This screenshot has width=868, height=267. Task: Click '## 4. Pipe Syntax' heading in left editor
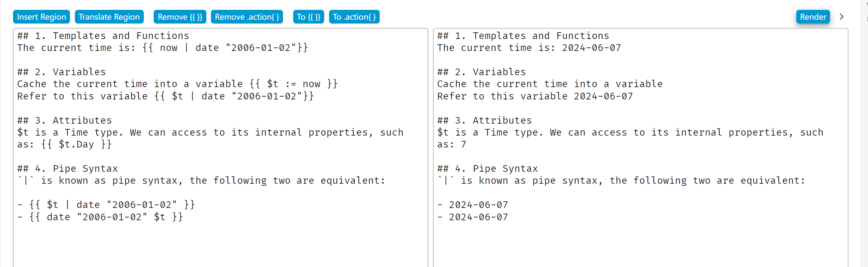67,169
